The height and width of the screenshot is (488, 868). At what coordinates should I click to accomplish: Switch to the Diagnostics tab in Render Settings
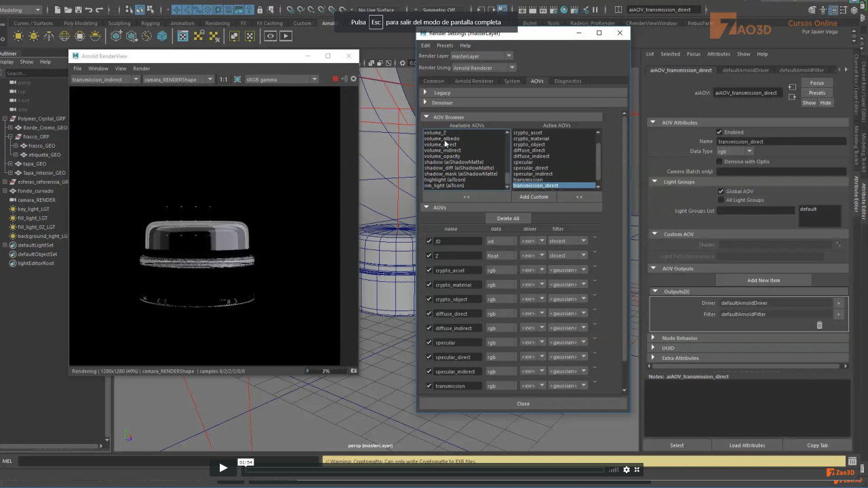[x=568, y=81]
